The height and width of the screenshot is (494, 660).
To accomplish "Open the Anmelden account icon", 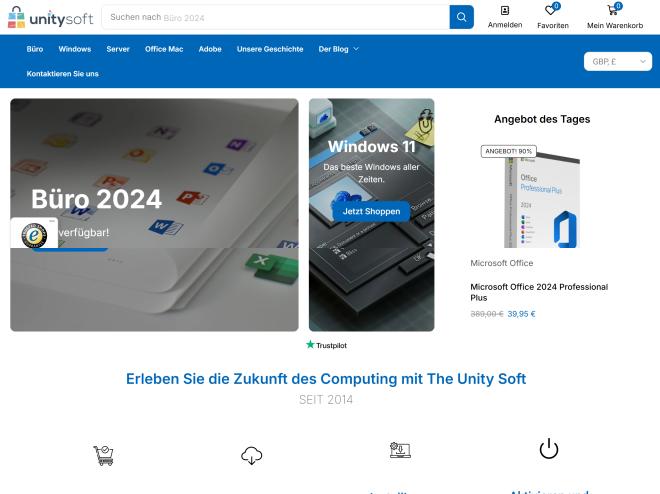I will 505,11.
